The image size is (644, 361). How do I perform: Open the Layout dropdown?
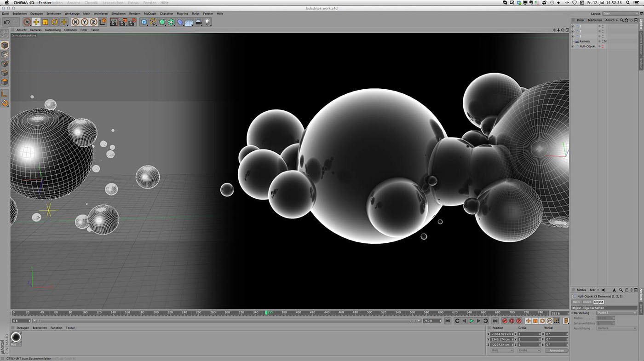[x=619, y=14]
